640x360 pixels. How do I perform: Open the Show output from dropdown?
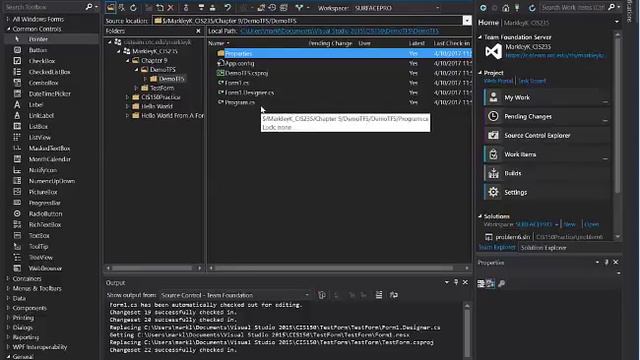307,295
